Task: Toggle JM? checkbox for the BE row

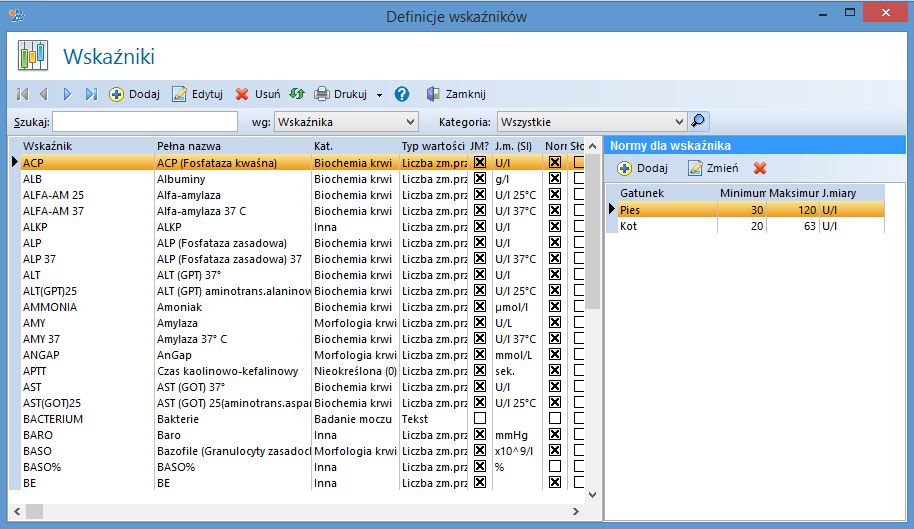Action: (x=480, y=482)
